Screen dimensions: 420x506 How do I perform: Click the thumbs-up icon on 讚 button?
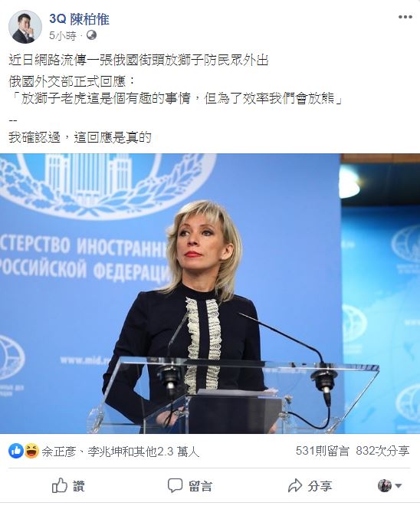pyautogui.click(x=60, y=485)
